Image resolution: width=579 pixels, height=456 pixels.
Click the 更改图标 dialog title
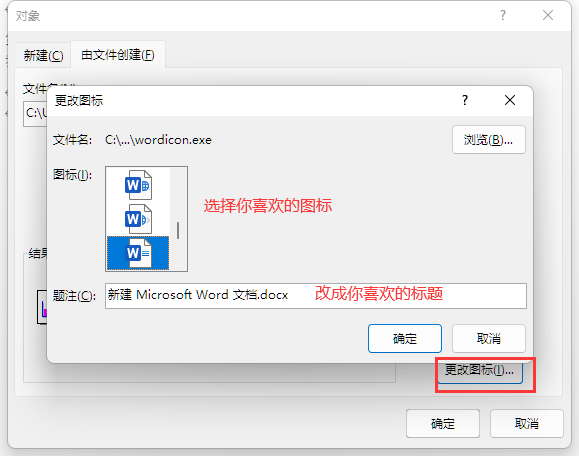coord(79,100)
